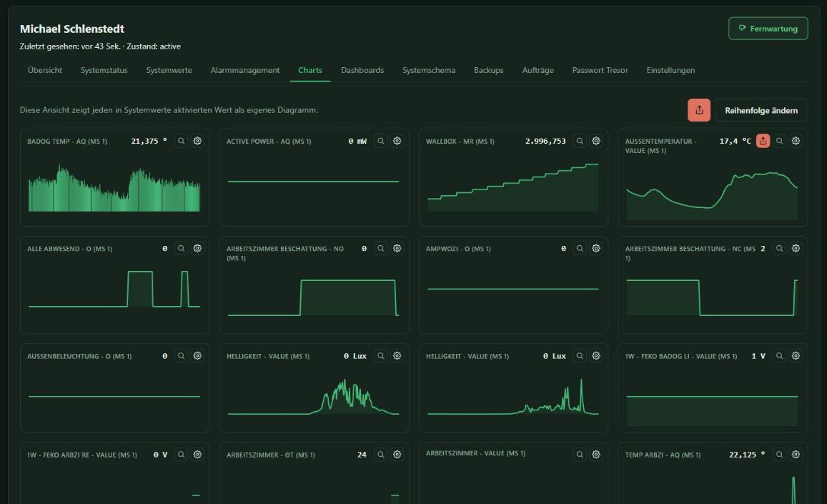The image size is (827, 504).
Task: Magnify the 1W - FEKO ARBZI RE chart
Action: [181, 455]
